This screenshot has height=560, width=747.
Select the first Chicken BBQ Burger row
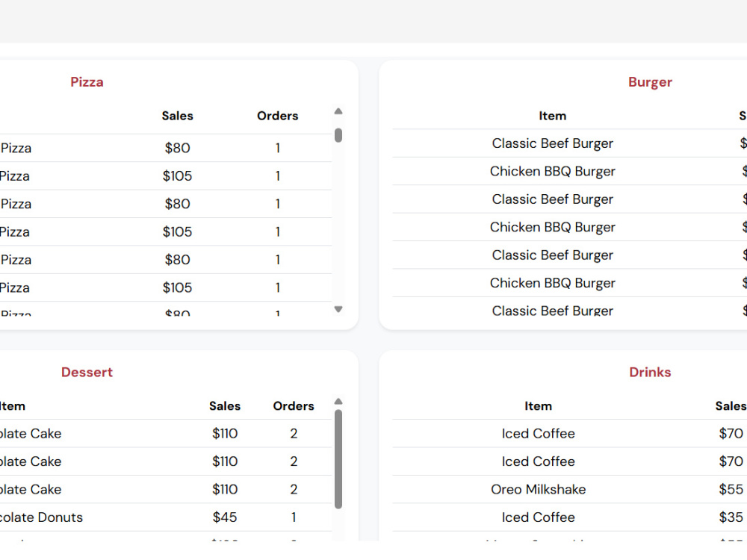coord(570,172)
